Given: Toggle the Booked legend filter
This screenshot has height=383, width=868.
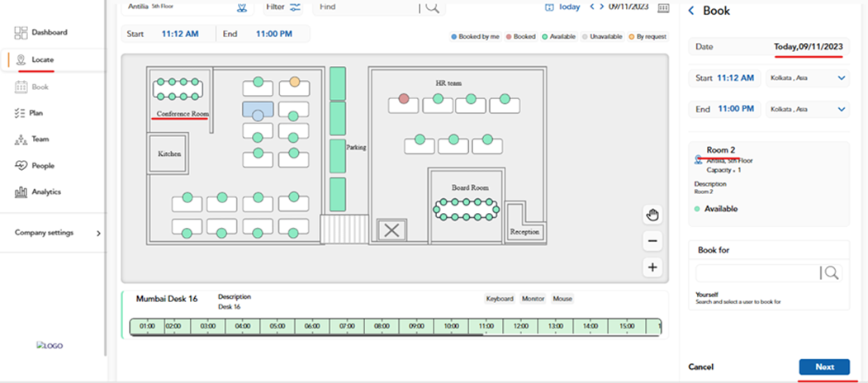Looking at the screenshot, I should 520,36.
